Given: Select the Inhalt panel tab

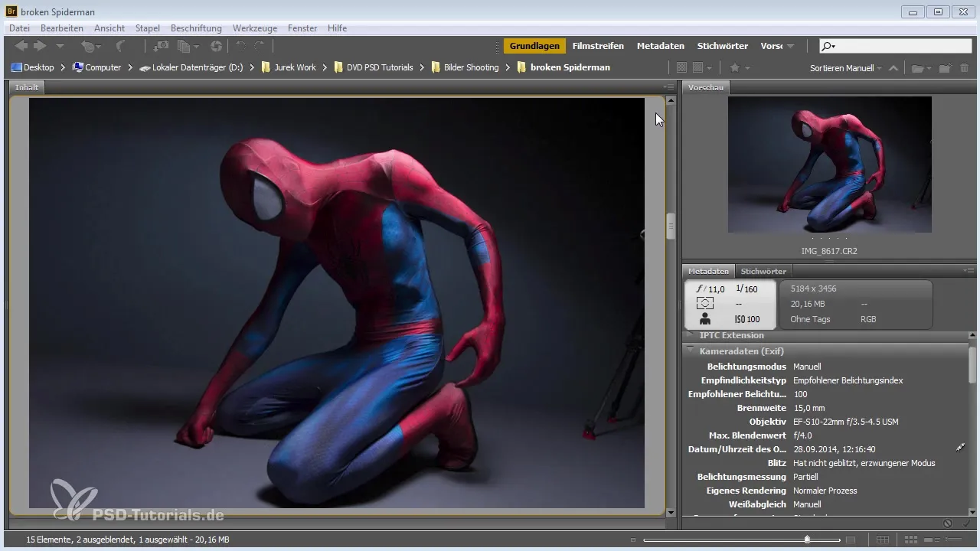Looking at the screenshot, I should click(27, 87).
